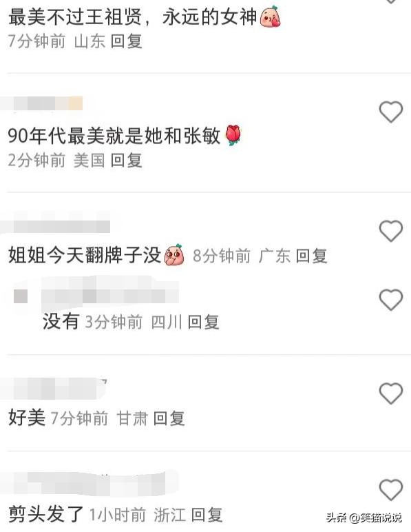This screenshot has height=532, width=411.
Task: Reply to the 甘肃 comment 好美
Action: (x=169, y=418)
